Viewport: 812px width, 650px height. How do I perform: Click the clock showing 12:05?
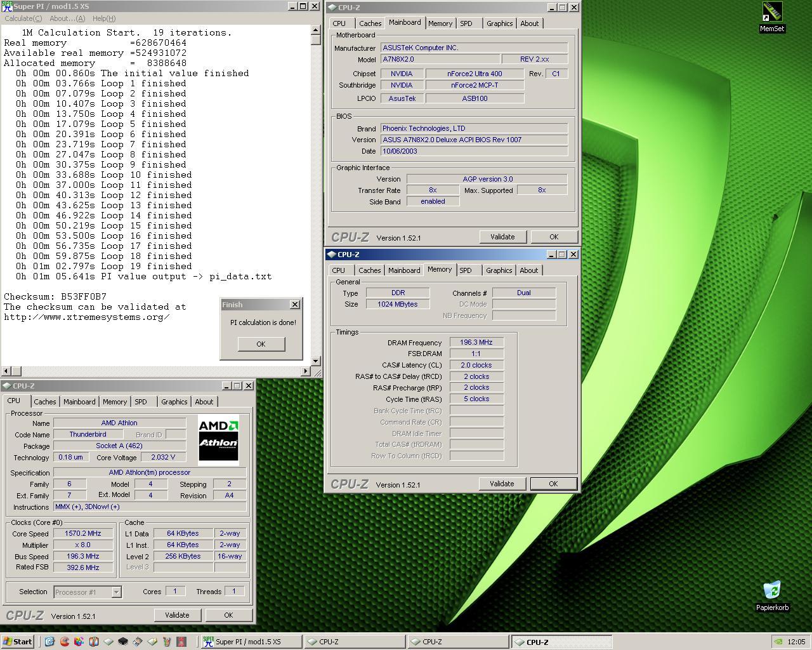(796, 642)
